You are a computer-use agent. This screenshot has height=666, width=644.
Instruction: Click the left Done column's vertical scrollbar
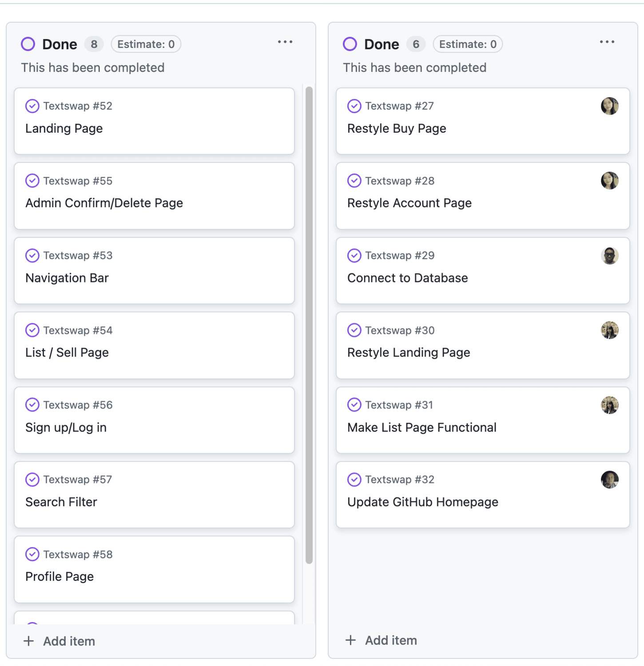(x=309, y=324)
